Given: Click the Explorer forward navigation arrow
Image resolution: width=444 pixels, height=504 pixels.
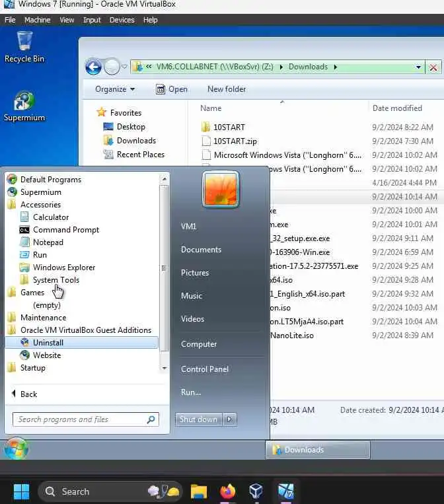Looking at the screenshot, I should pos(112,67).
